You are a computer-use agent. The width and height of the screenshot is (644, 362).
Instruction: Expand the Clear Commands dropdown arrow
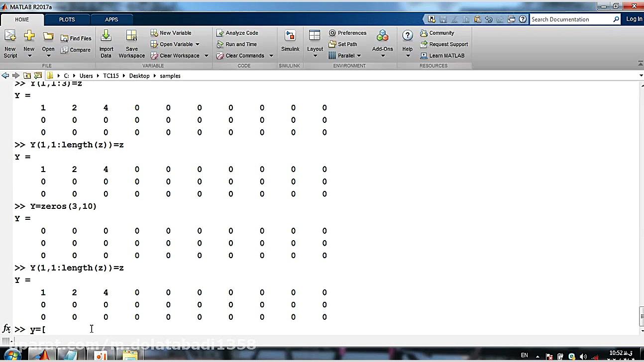click(271, 56)
